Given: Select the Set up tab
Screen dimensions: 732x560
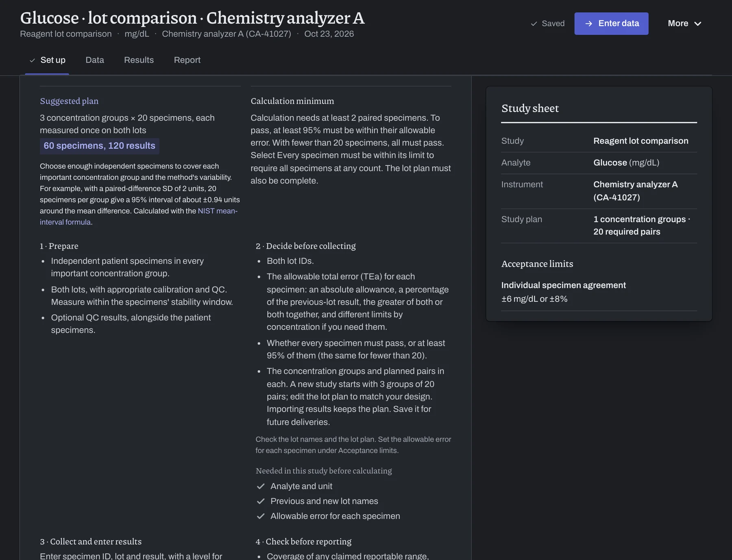Looking at the screenshot, I should [47, 60].
